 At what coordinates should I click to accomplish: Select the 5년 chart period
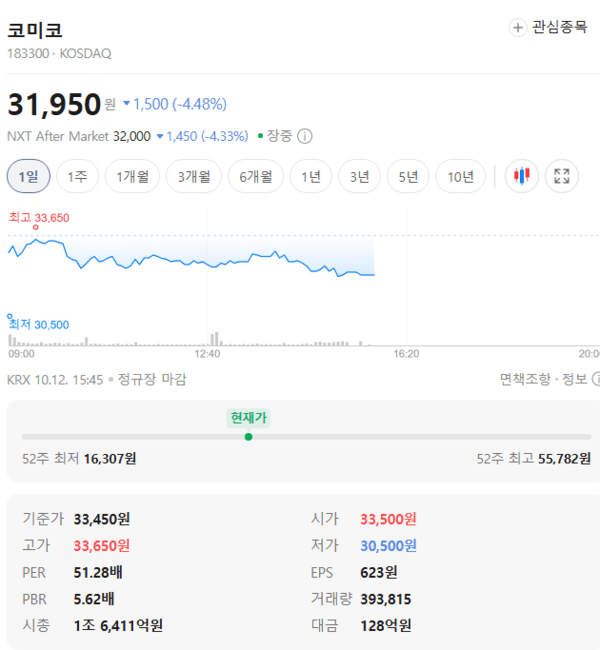coord(408,176)
